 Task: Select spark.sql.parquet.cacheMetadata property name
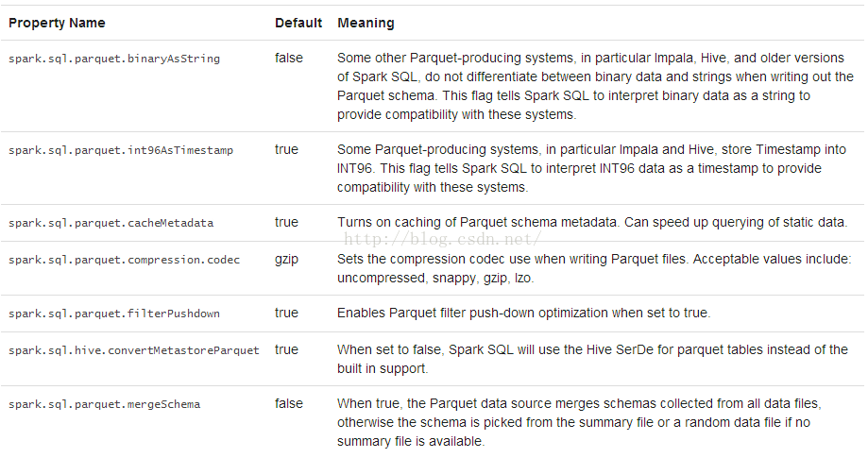111,223
